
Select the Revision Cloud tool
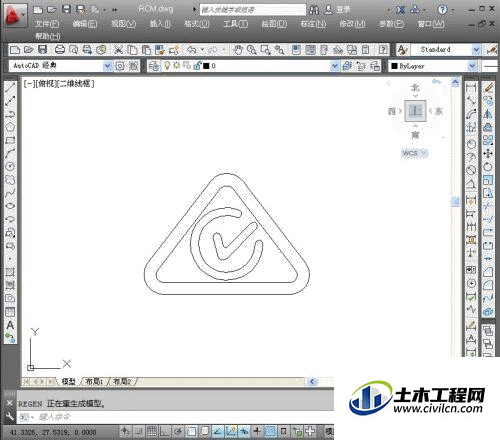point(10,180)
